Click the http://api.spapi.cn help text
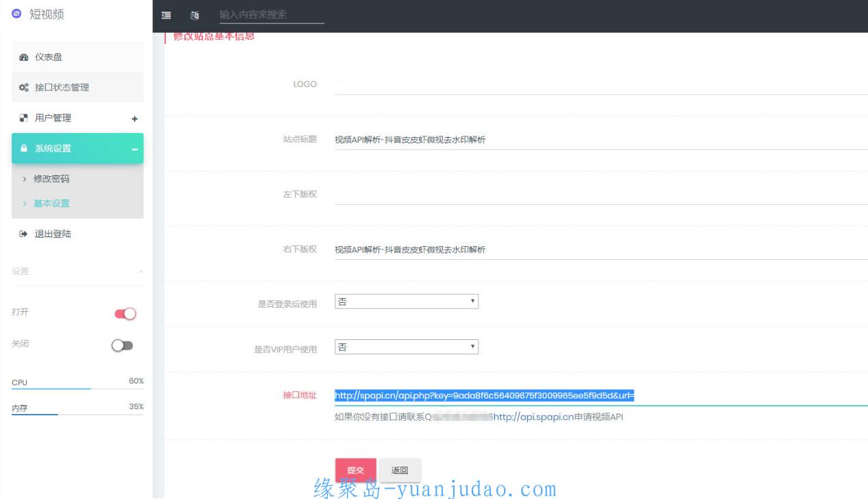 click(x=533, y=417)
